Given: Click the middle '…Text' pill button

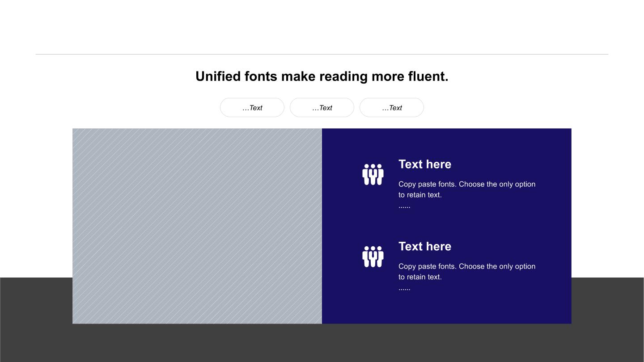Looking at the screenshot, I should point(322,108).
